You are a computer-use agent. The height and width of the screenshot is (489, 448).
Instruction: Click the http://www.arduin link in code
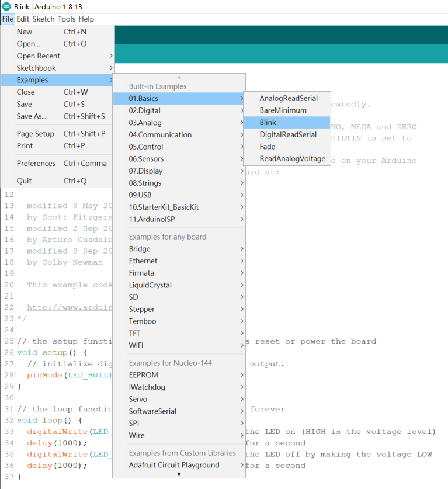point(69,307)
